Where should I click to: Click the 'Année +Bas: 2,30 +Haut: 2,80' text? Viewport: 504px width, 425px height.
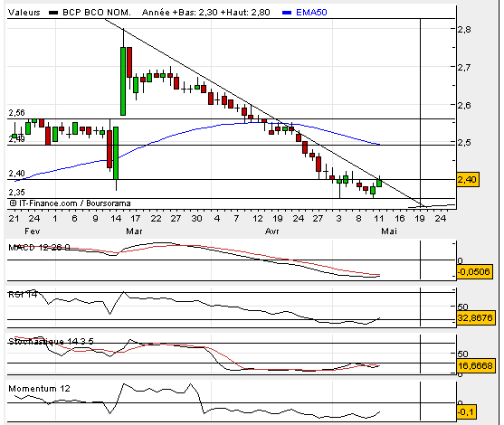tap(205, 13)
